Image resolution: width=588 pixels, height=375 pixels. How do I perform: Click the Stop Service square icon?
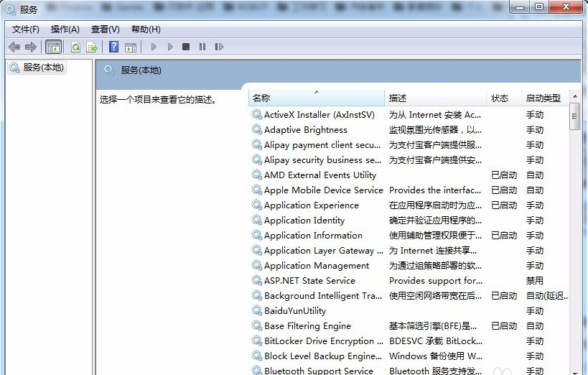pos(186,47)
